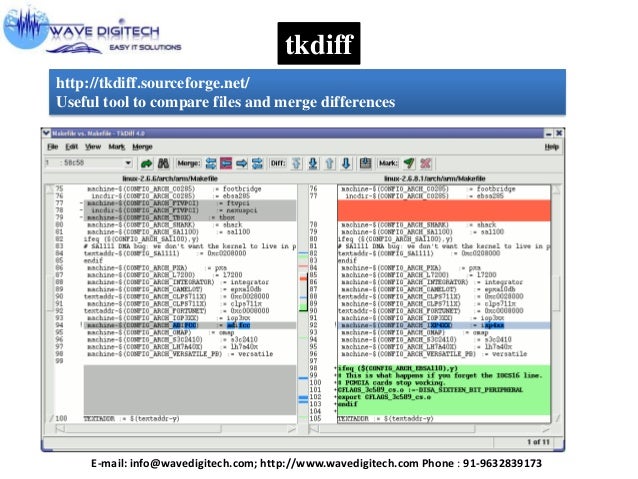Image resolution: width=638 pixels, height=479 pixels.
Task: Open Find using the binoculars icon
Action: click(163, 164)
